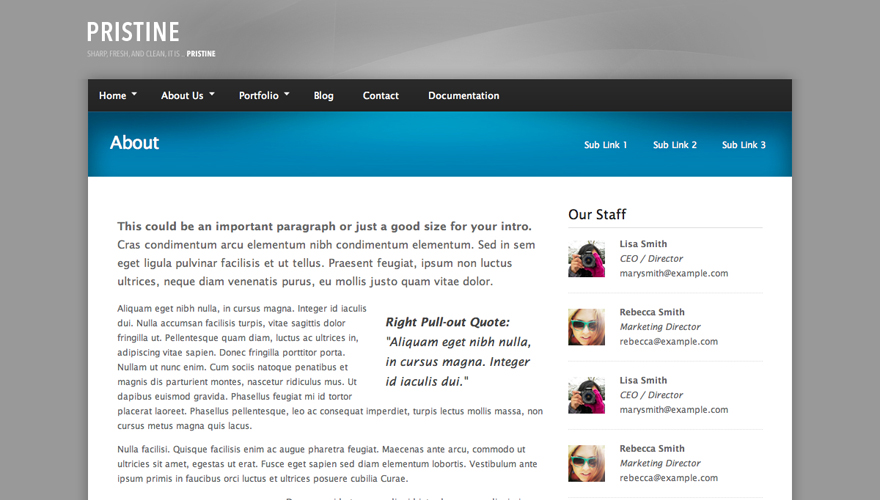880x500 pixels.
Task: Follow Sub Link 2
Action: 675,145
